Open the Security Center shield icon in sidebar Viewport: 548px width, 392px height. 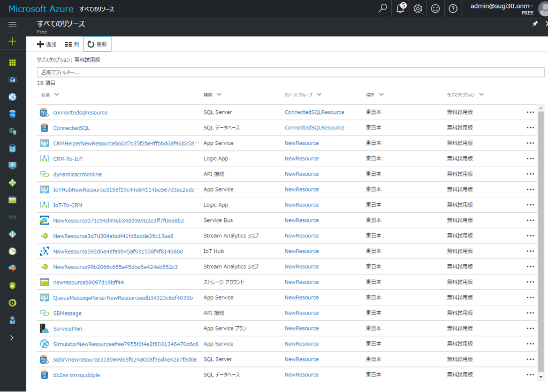point(13,286)
